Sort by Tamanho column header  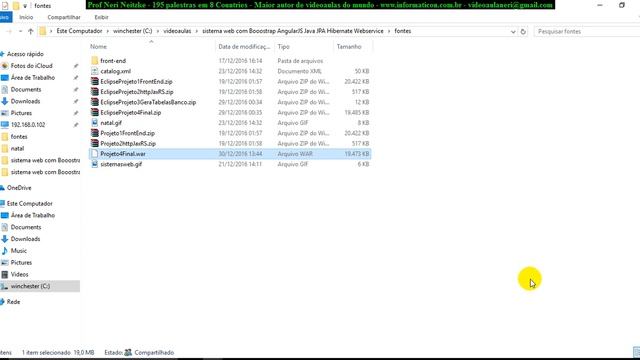[x=349, y=47]
